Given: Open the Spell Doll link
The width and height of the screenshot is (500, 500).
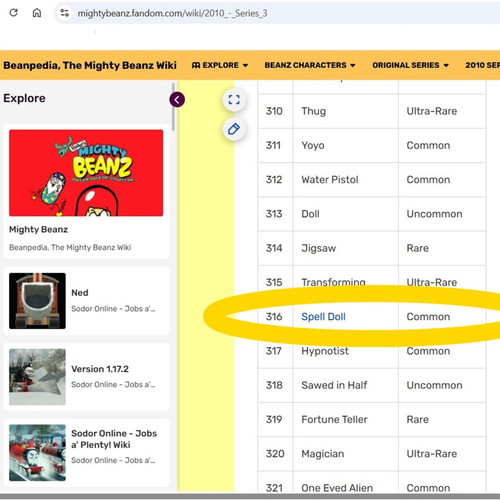Looking at the screenshot, I should coord(323,317).
